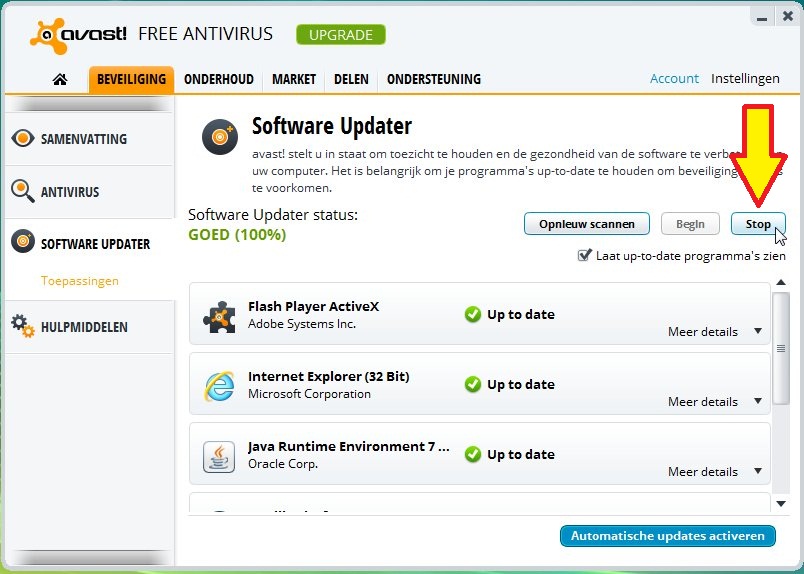Uncheck 'Laat up-to-date programma's zien' checkbox
This screenshot has height=574, width=804.
(x=585, y=256)
